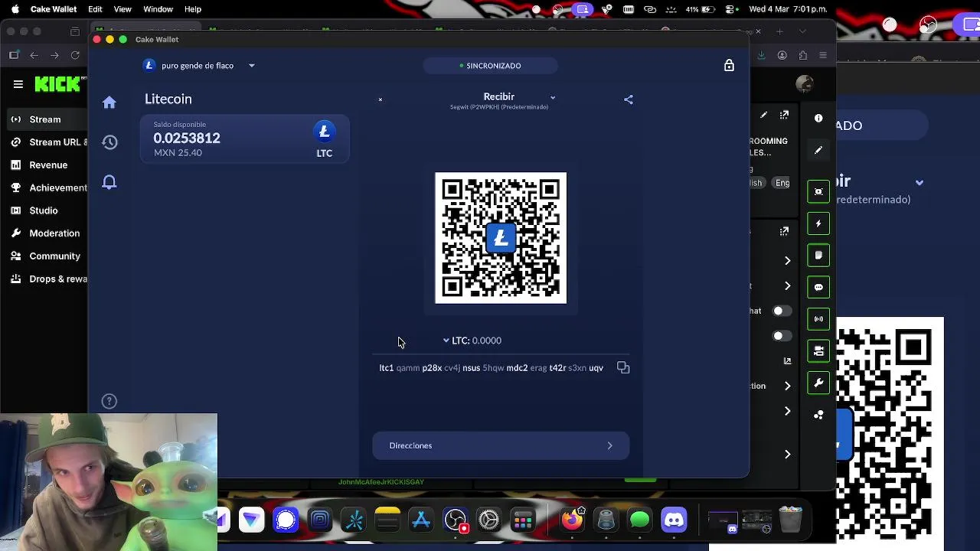The height and width of the screenshot is (551, 980).
Task: Click Kick pencil edit icon in right rail
Action: [x=818, y=151]
